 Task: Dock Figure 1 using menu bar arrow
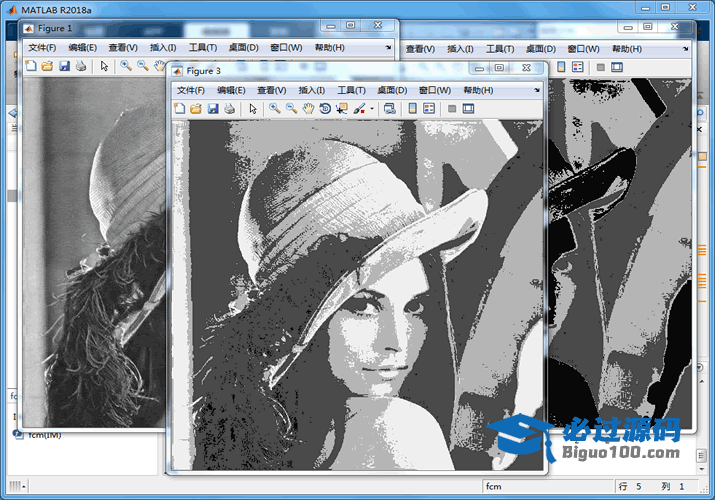point(388,47)
